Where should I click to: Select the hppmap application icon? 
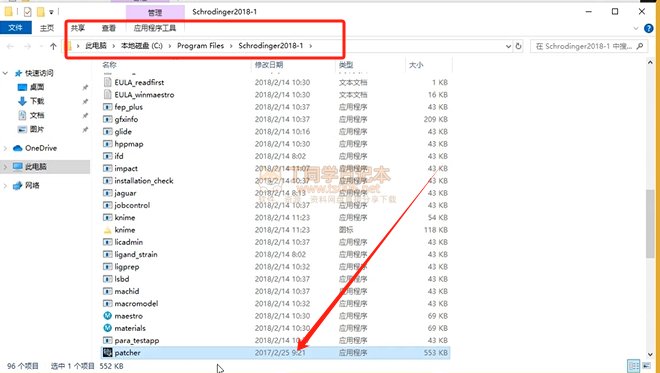point(108,144)
